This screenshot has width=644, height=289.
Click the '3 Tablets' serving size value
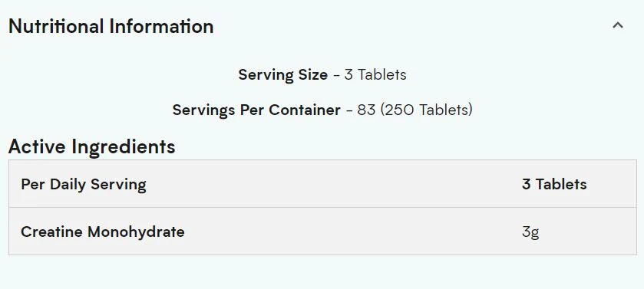tap(375, 74)
